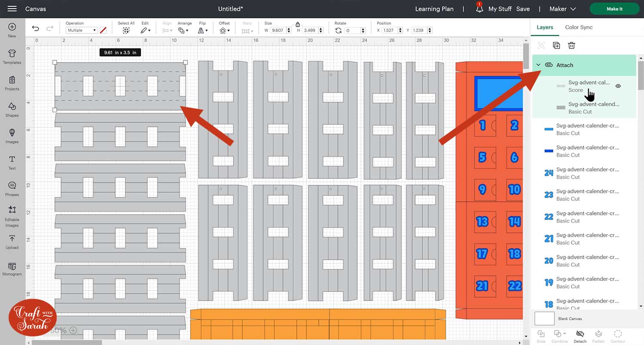This screenshot has width=644, height=345.
Task: Undo the last action
Action: 36,29
